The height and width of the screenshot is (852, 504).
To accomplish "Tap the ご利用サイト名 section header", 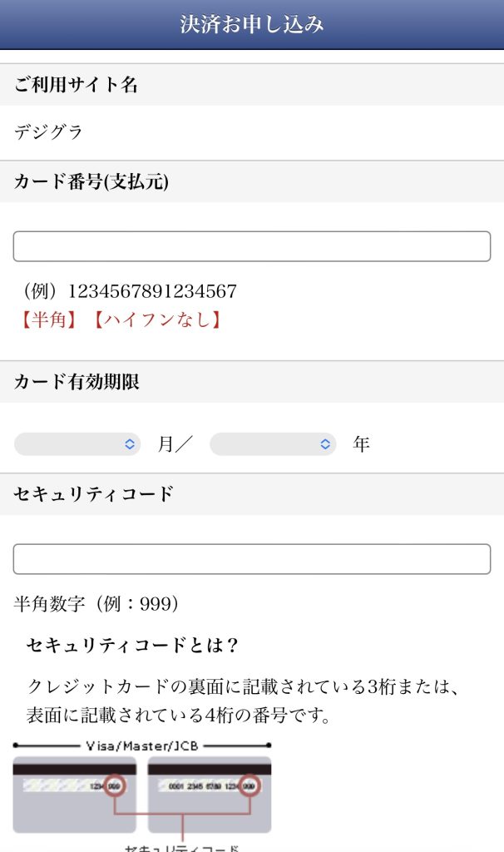I will 76,85.
